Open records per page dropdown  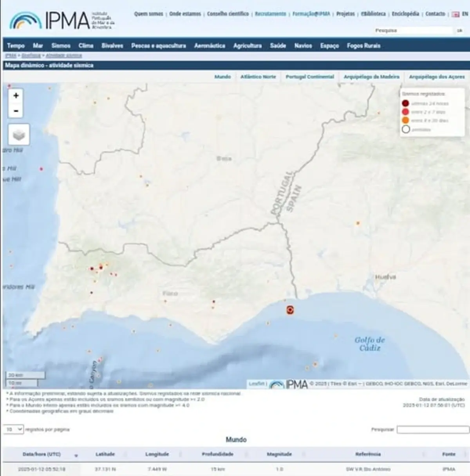tap(13, 429)
